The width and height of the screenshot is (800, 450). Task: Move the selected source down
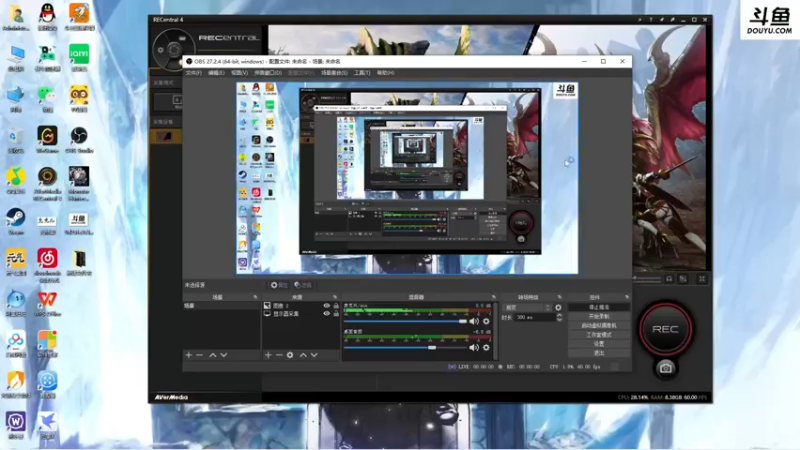(x=314, y=355)
